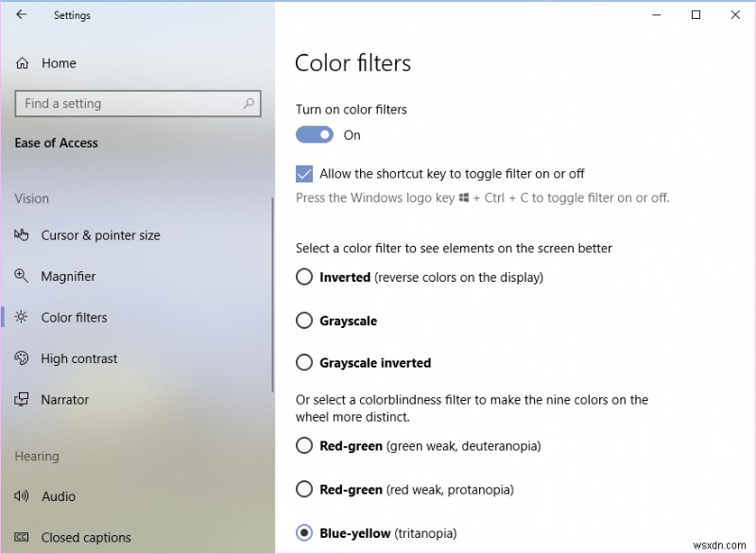Click the Home icon
The image size is (756, 554).
22,63
